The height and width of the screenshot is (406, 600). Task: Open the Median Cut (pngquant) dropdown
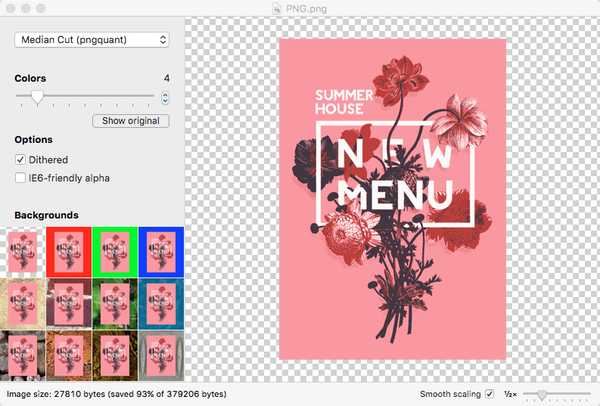click(92, 39)
